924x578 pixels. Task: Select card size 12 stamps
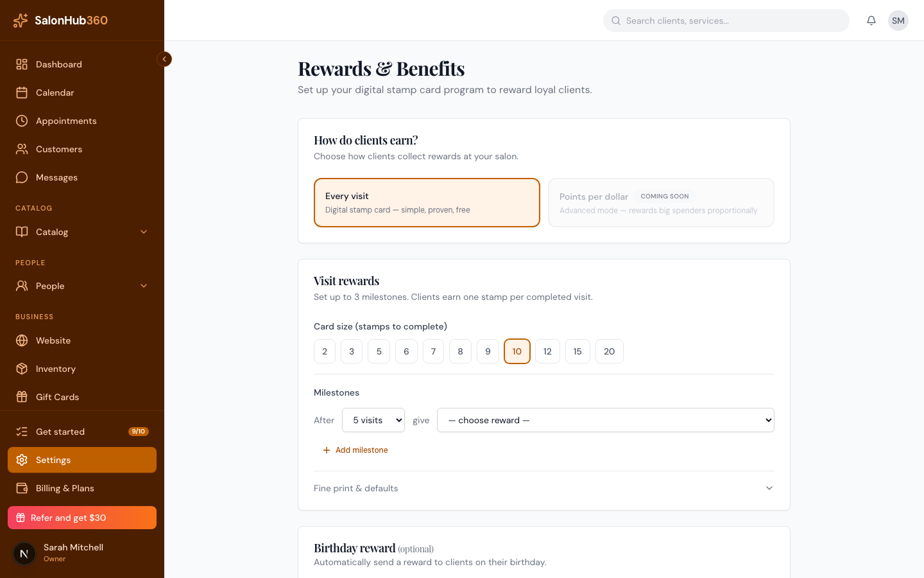[547, 351]
